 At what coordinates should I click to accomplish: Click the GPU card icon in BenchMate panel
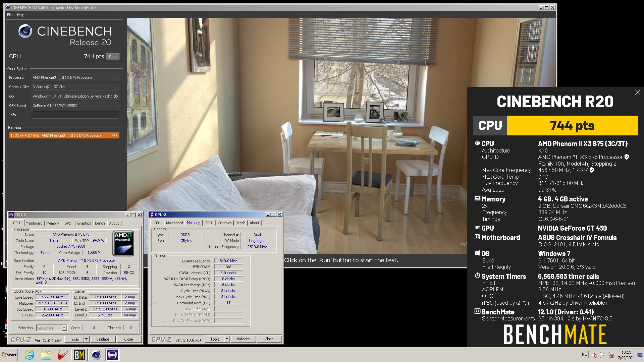pos(477,228)
